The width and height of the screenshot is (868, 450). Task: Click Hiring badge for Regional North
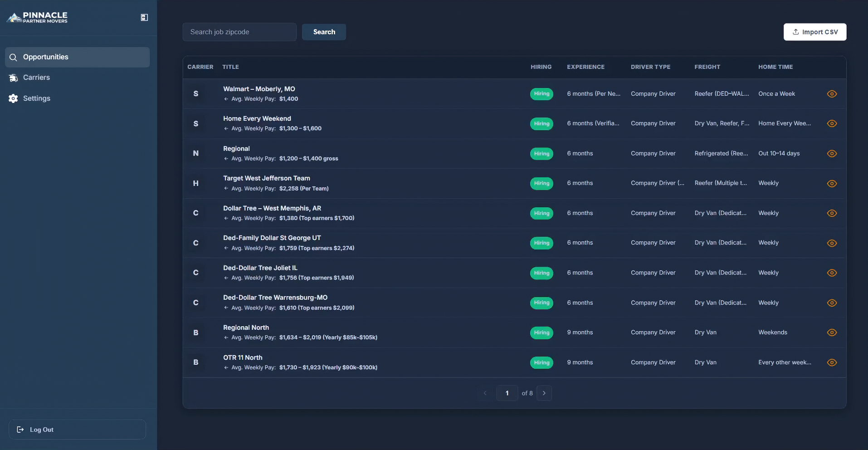click(x=541, y=333)
